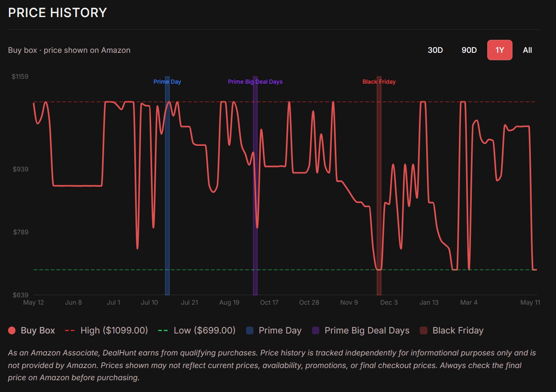Click the Prime Day blue legend swatch
The image size is (556, 392).
pyautogui.click(x=250, y=331)
